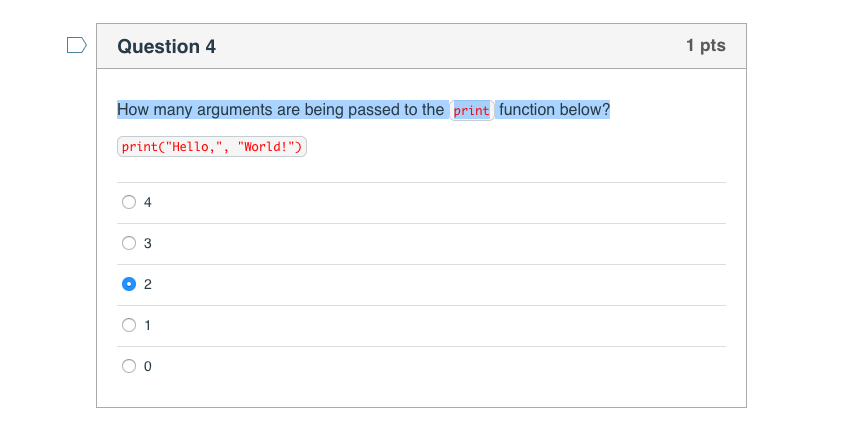Click the "World!" string in the code

coord(266,147)
